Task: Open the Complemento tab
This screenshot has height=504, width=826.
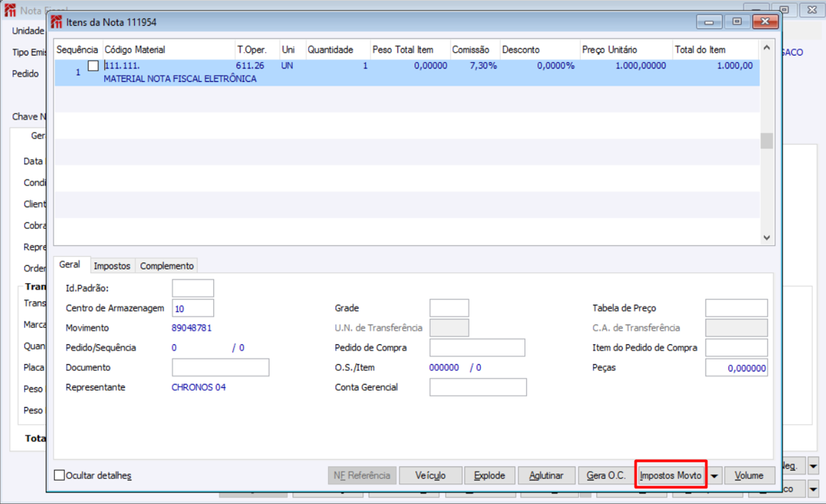Action: click(166, 266)
